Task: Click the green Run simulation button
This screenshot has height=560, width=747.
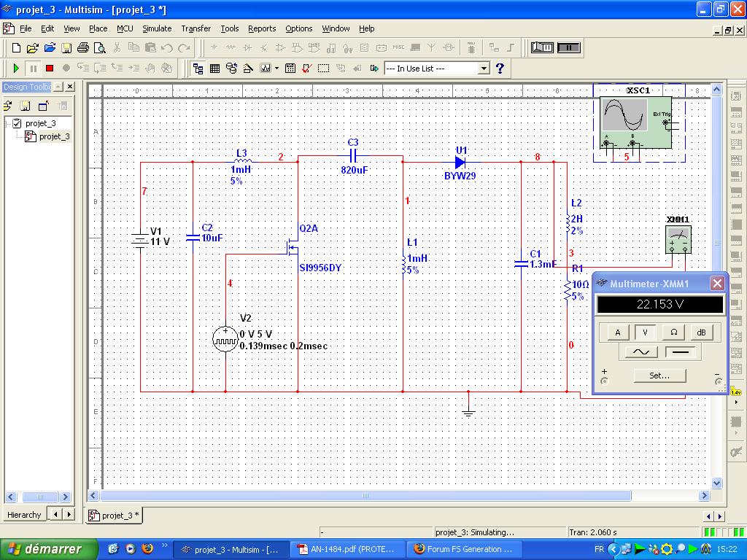Action: point(16,68)
